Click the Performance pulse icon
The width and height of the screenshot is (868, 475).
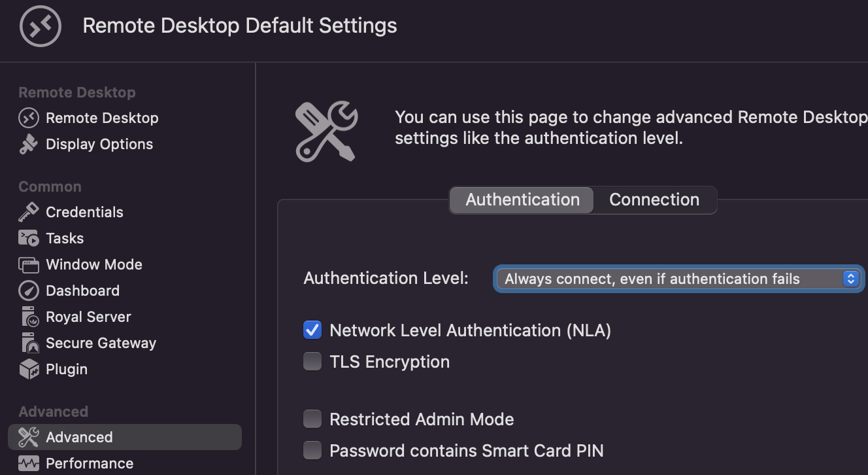[x=29, y=463]
